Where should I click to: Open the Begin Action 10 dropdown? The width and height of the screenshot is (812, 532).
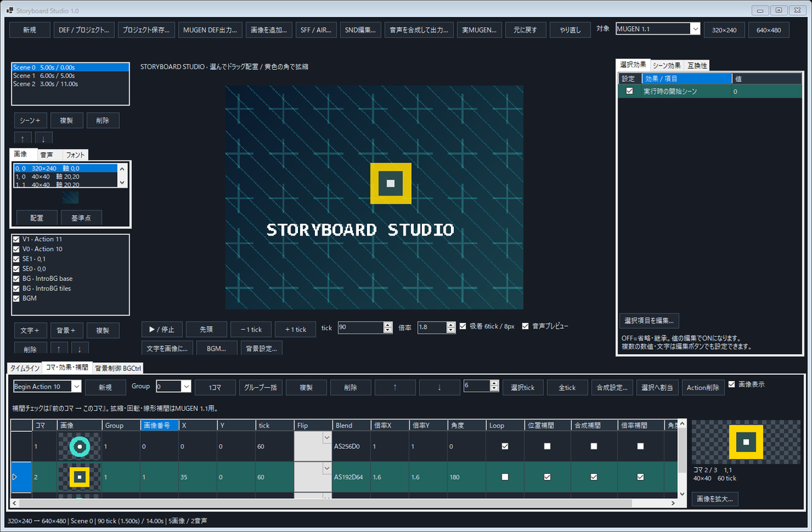pyautogui.click(x=76, y=386)
